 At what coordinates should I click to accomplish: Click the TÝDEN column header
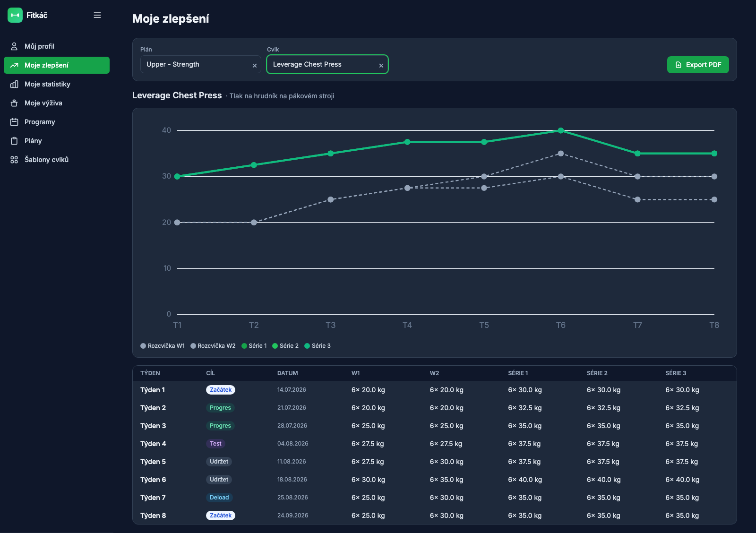click(x=150, y=373)
